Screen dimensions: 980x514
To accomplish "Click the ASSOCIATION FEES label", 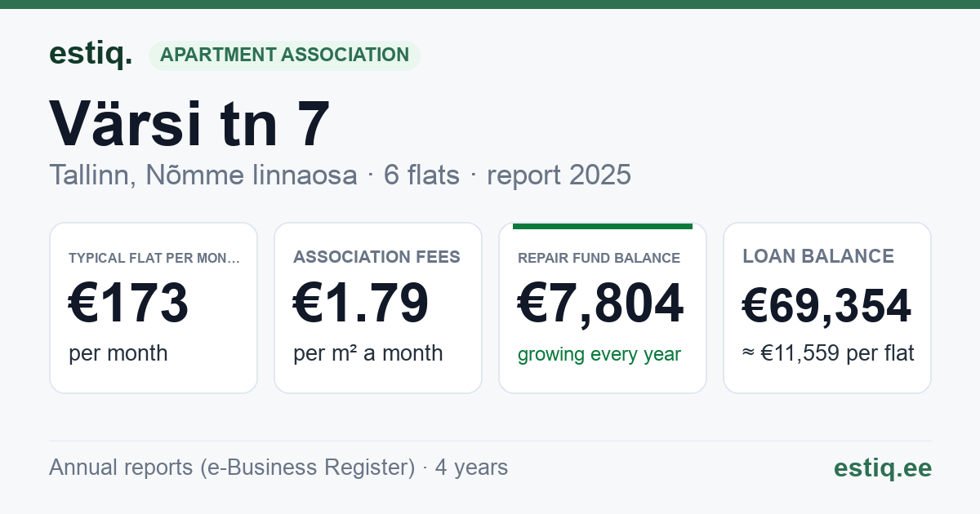I will pos(376,257).
